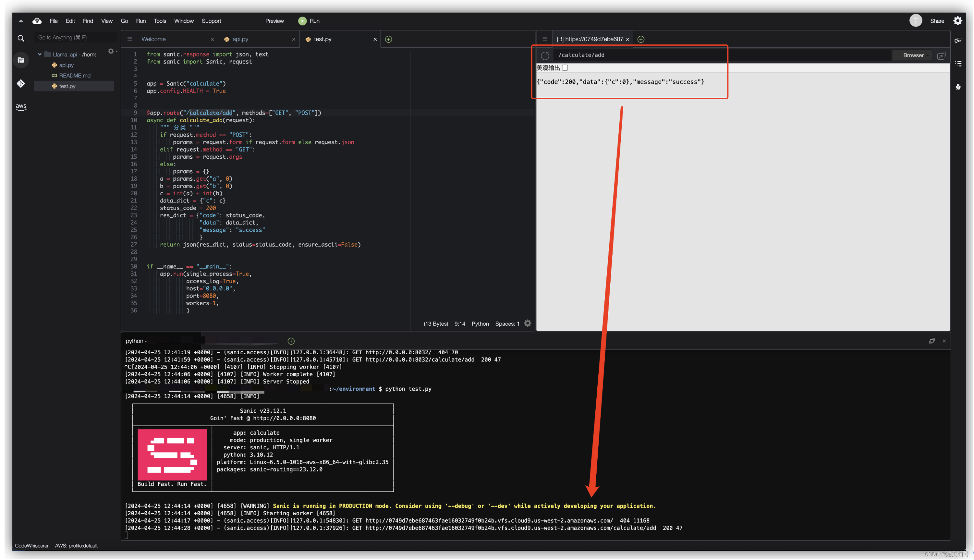The height and width of the screenshot is (560, 974).
Task: Open the Go menu
Action: [124, 21]
